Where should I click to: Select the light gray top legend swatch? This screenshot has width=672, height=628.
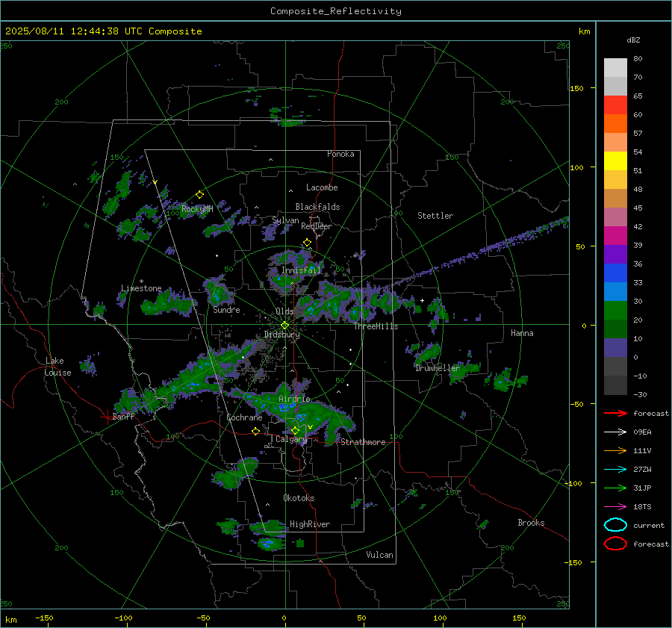[x=615, y=68]
